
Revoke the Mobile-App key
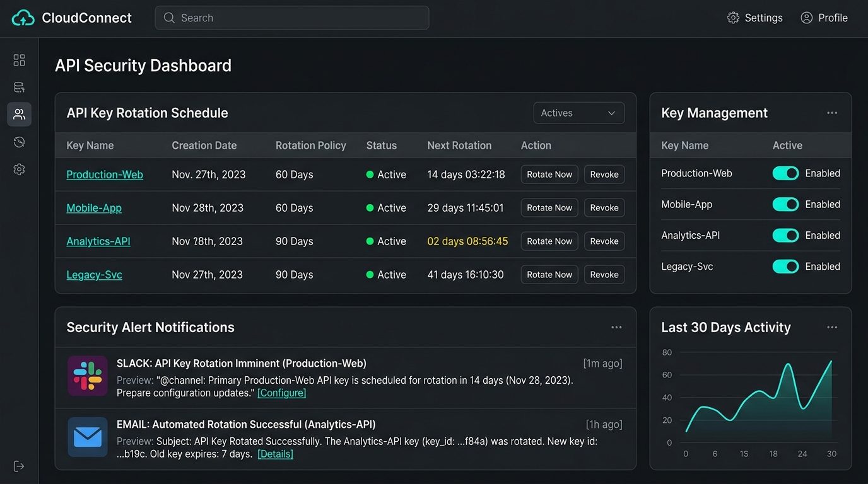[604, 208]
